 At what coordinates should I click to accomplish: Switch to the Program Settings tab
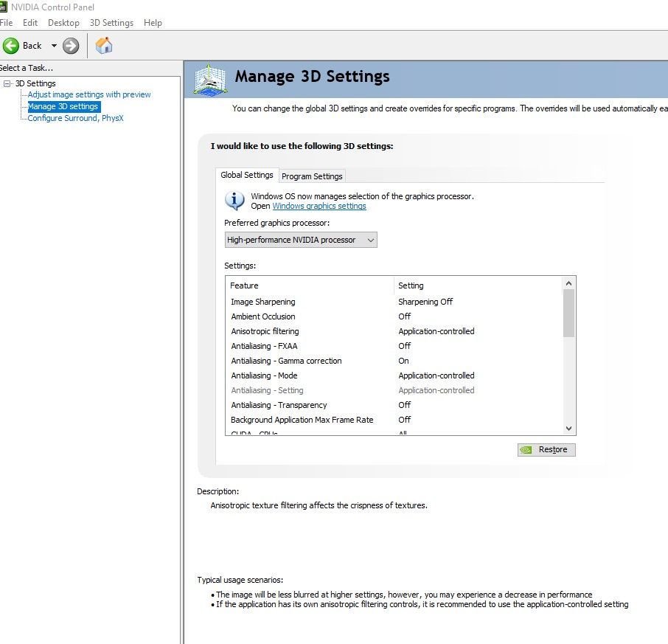[x=313, y=176]
